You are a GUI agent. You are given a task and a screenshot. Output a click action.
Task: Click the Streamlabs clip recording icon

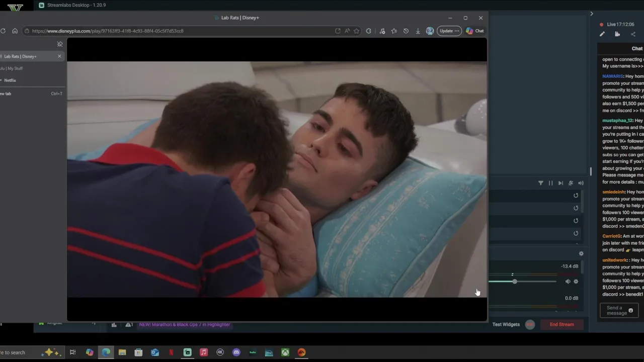[x=617, y=34]
